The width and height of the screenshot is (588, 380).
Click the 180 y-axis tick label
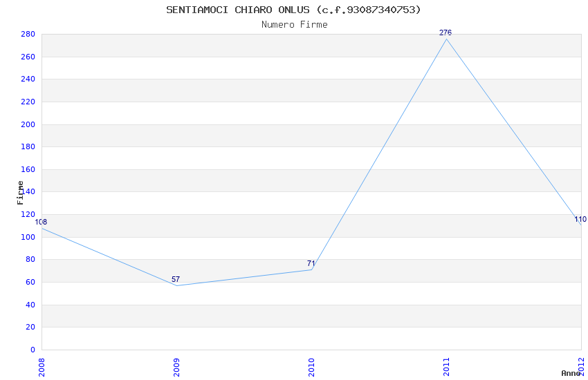coord(28,146)
